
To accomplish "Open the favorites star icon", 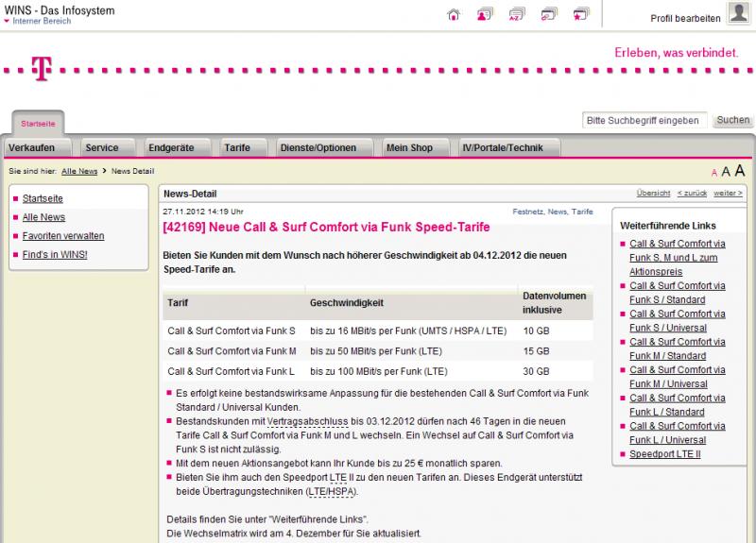I will tap(581, 14).
